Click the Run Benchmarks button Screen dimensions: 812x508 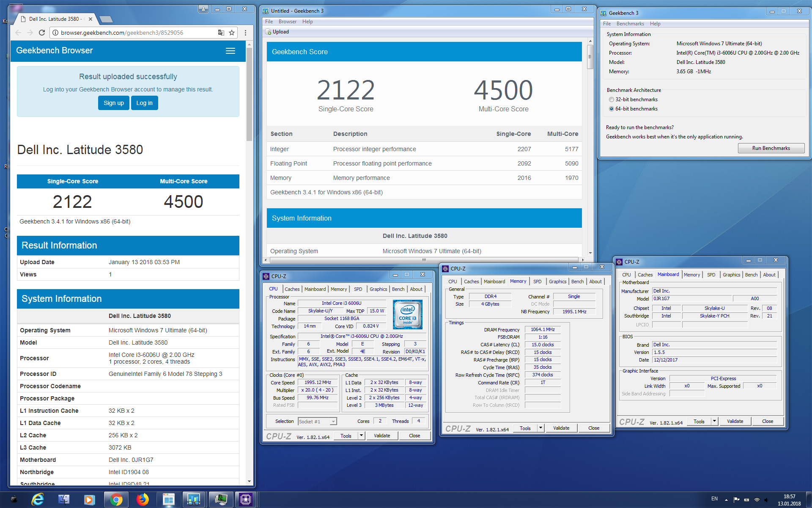coord(771,148)
